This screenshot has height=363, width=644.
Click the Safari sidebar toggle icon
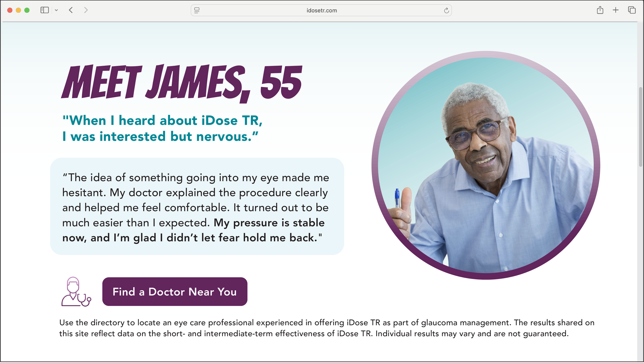click(45, 10)
